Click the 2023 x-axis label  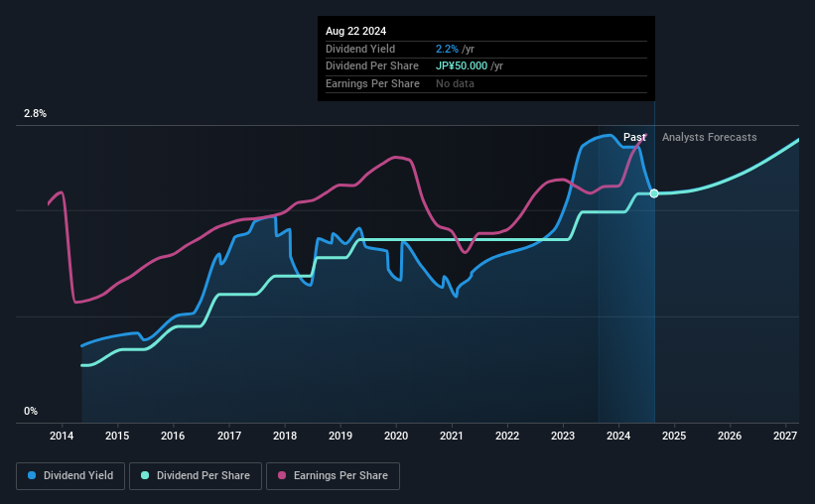[x=563, y=436]
